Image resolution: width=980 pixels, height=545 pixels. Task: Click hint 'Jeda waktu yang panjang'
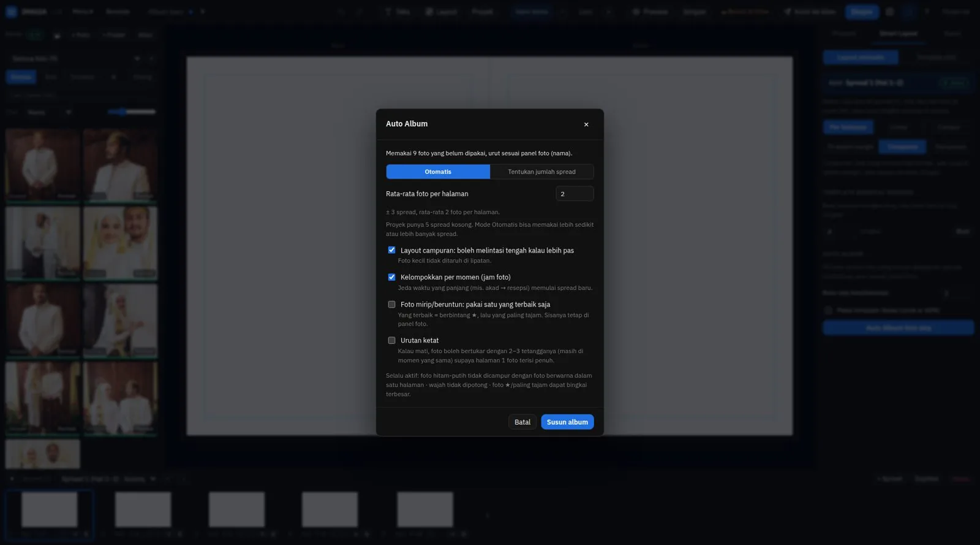click(x=495, y=288)
